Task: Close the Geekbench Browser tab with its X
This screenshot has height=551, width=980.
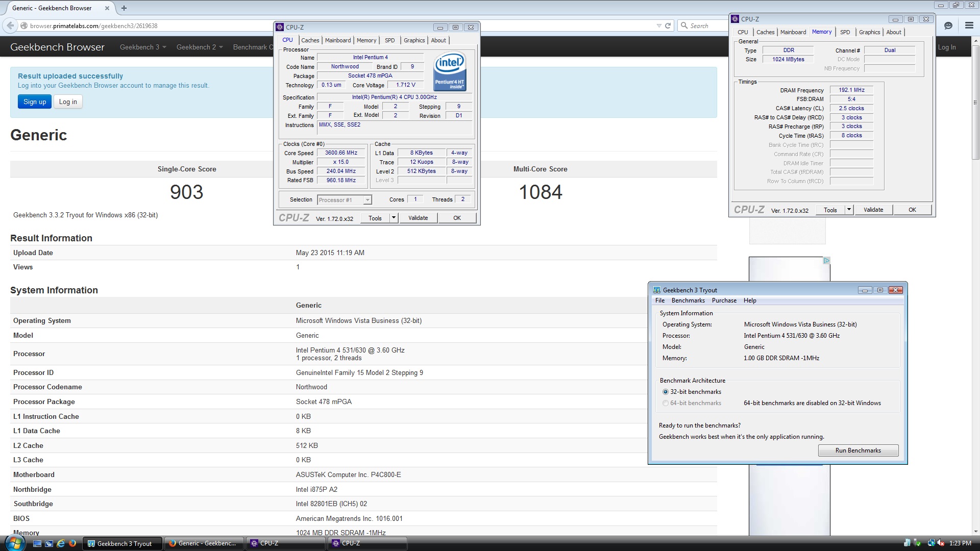Action: click(x=107, y=8)
